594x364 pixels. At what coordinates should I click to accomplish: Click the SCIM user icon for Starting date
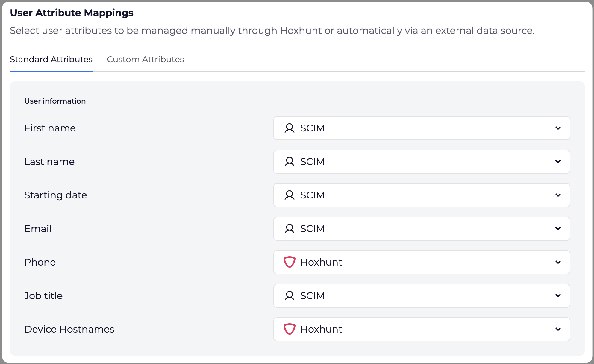pos(289,195)
